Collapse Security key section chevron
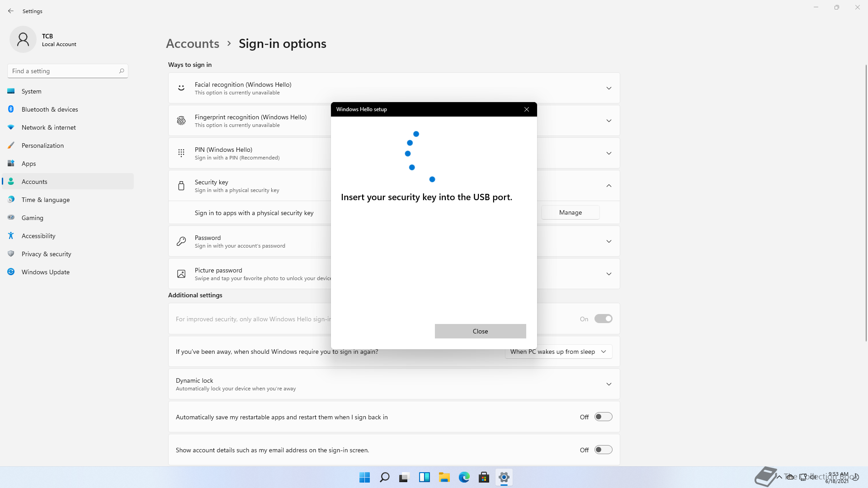This screenshot has height=488, width=868. click(609, 186)
